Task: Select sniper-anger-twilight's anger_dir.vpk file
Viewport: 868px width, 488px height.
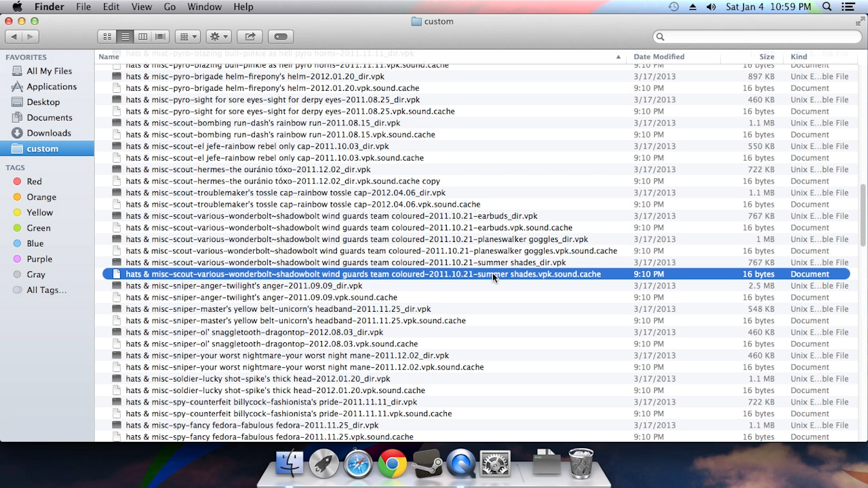Action: (x=476, y=286)
